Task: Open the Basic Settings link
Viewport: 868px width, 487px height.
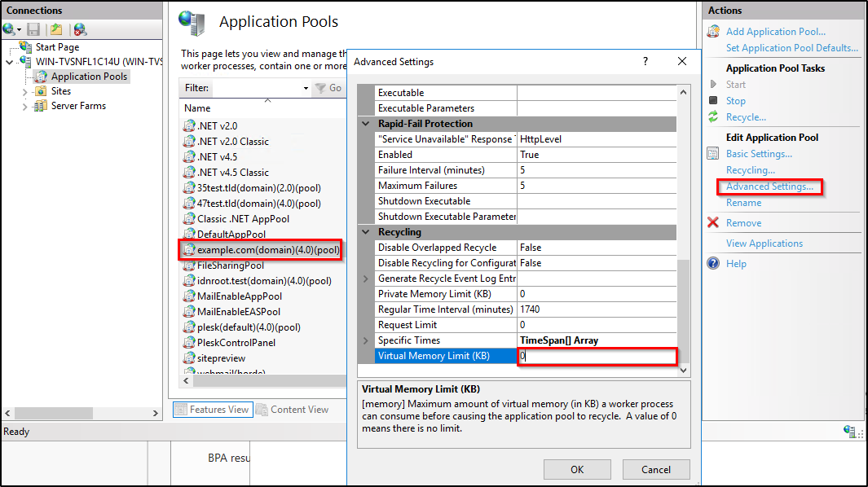Action: 759,154
